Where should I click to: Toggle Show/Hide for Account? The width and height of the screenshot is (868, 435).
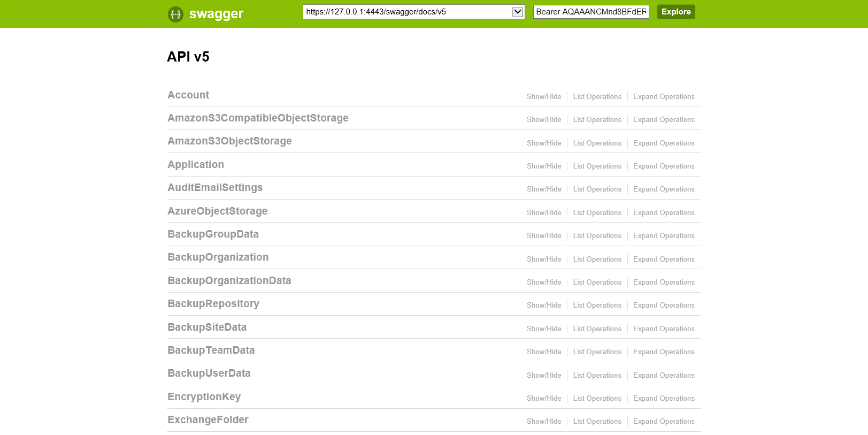(x=544, y=97)
